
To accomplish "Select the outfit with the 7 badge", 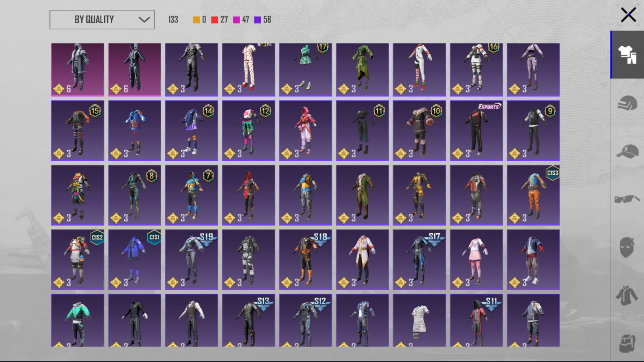I will click(x=192, y=195).
